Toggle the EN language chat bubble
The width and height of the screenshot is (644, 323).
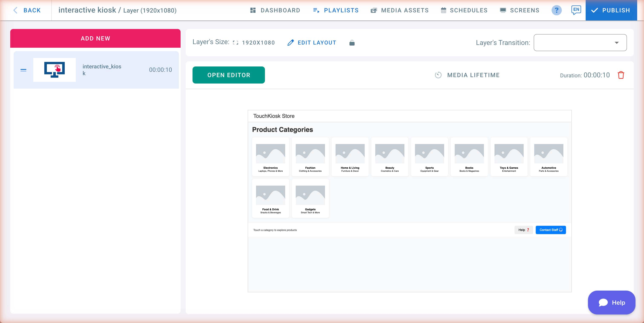point(576,10)
